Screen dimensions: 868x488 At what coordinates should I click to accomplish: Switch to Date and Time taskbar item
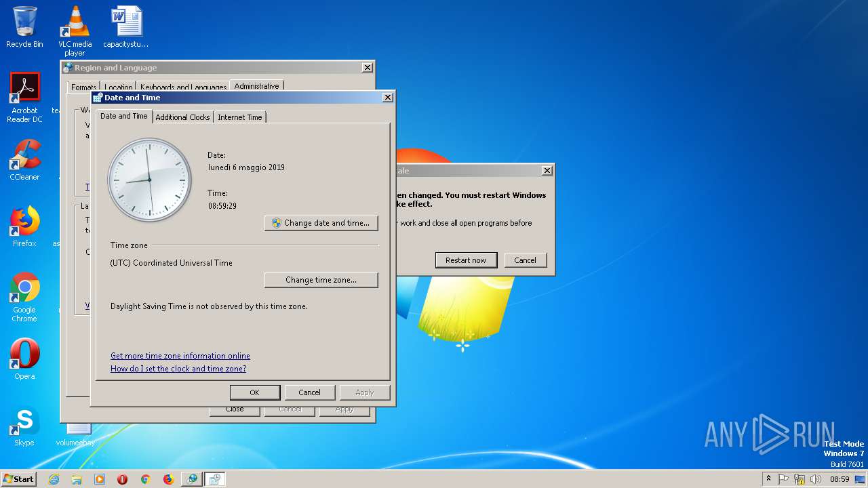[214, 479]
